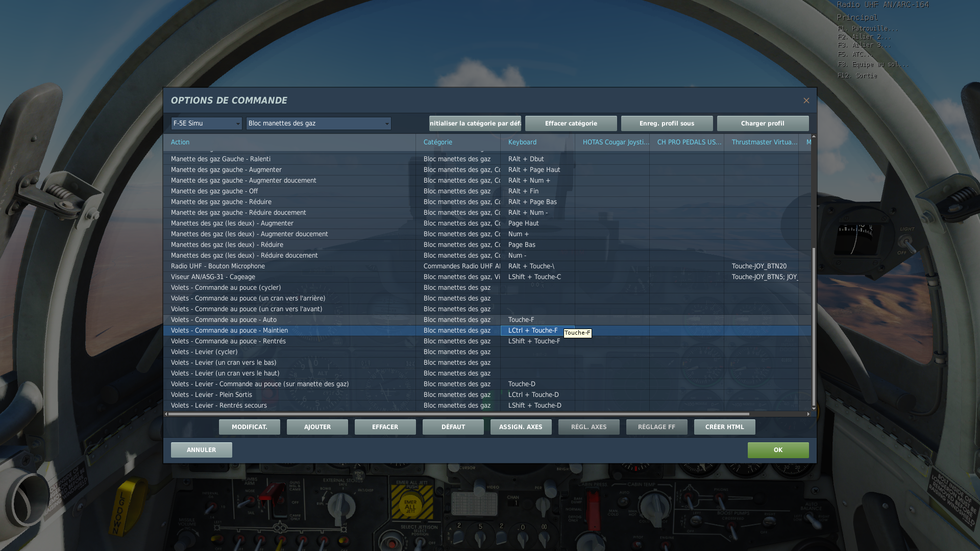980x551 pixels.
Task: Click the LShift + Touche-F keyboard cell
Action: pos(537,341)
